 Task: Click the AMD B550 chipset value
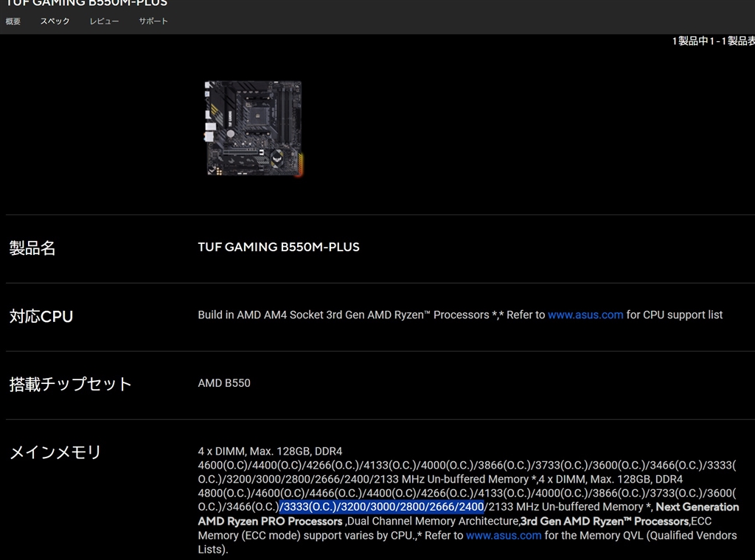point(224,383)
